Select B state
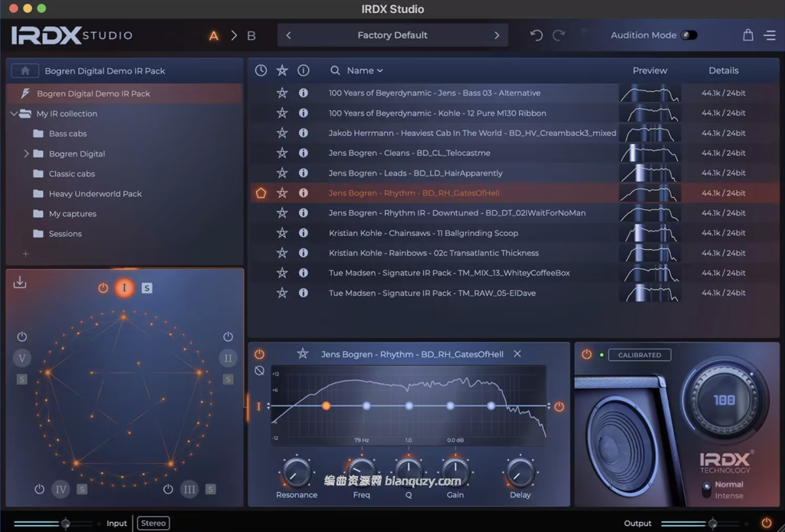785x532 pixels. (251, 35)
